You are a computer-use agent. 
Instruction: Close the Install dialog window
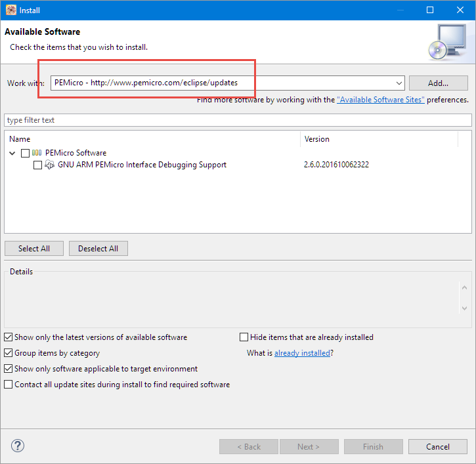460,10
